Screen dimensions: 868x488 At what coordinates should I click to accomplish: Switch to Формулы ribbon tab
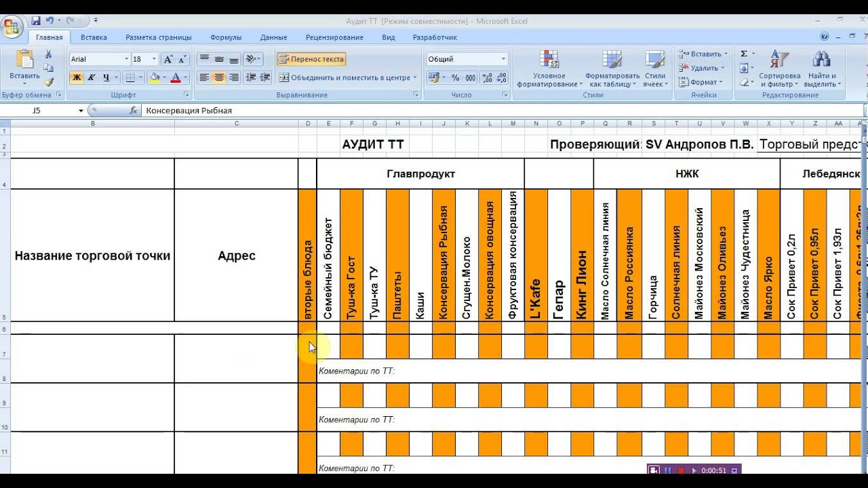click(x=226, y=37)
